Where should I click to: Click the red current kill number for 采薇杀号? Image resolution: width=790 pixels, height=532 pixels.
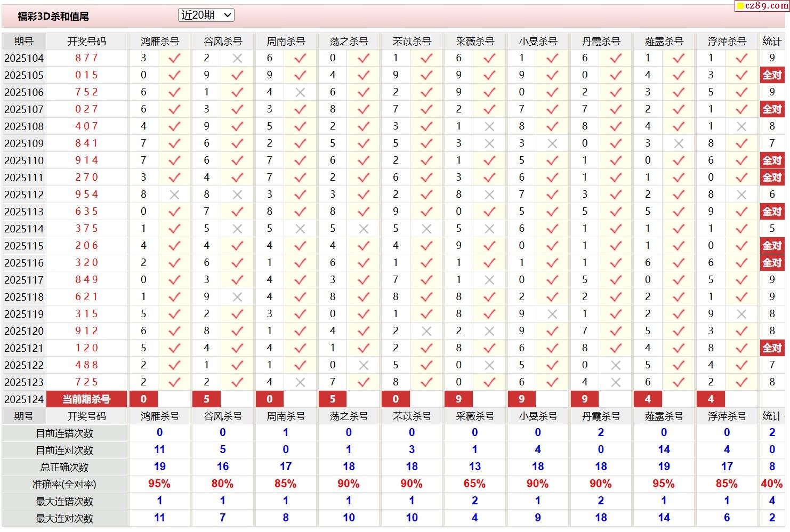point(459,399)
